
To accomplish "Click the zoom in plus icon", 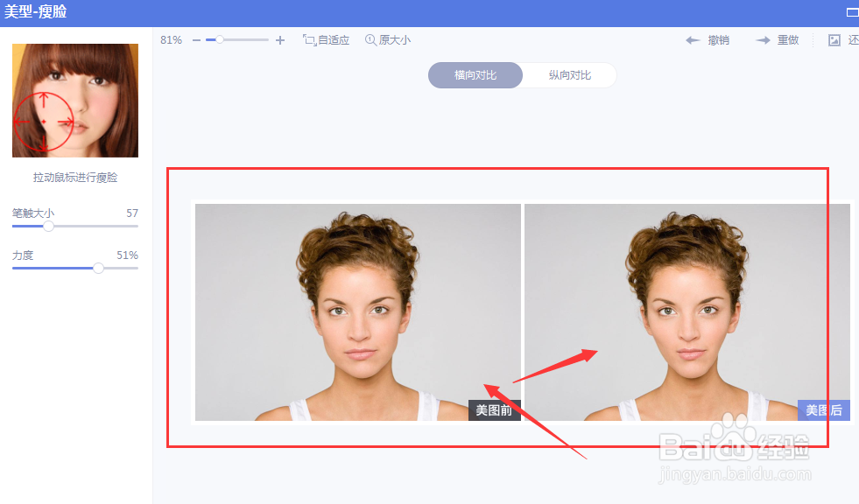I will tap(280, 40).
